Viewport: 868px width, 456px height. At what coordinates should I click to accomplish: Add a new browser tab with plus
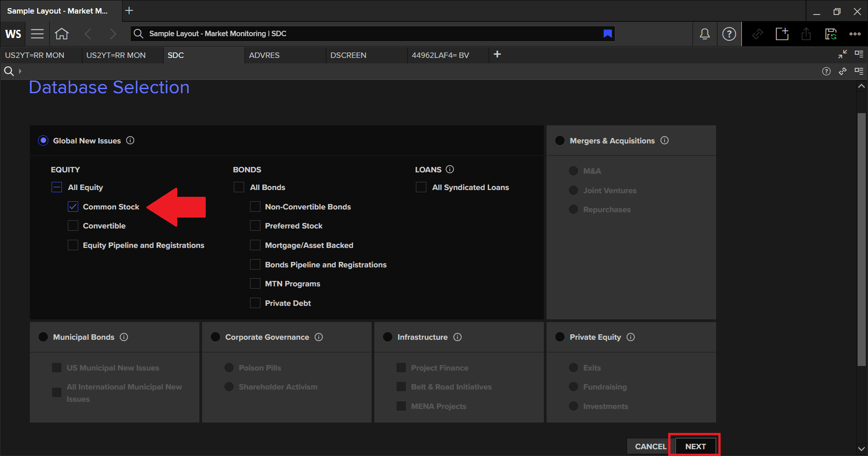coord(129,10)
